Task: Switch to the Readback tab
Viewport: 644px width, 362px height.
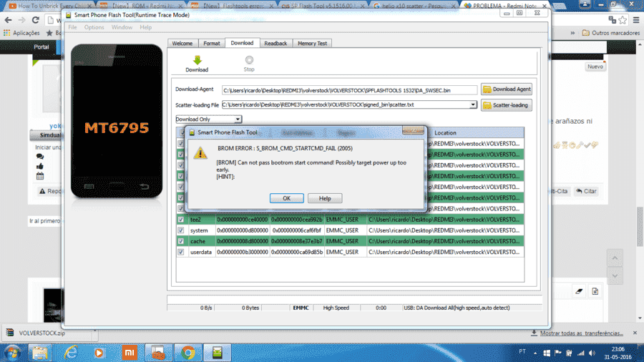Action: coord(275,43)
